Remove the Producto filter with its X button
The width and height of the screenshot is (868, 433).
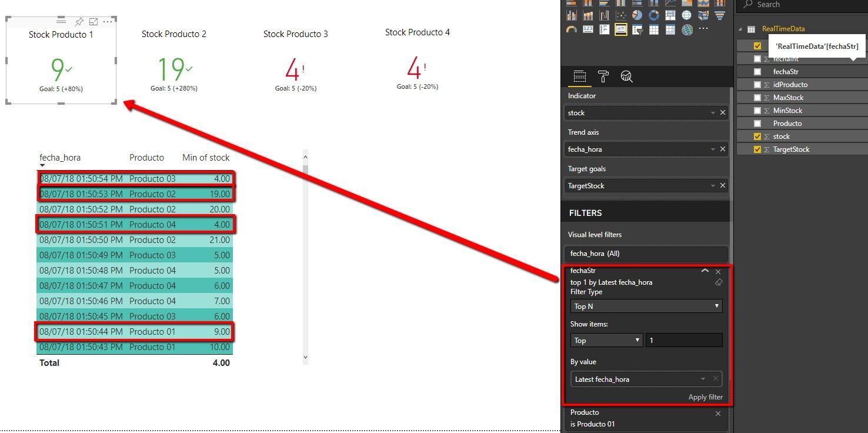tap(718, 414)
